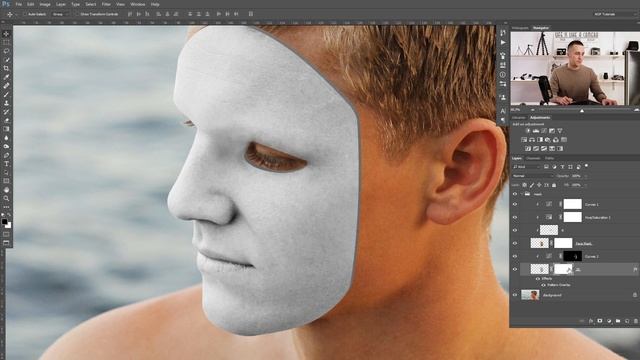This screenshot has width=640, height=360.
Task: Toggle the Auto-Select checkbox
Action: tap(25, 14)
